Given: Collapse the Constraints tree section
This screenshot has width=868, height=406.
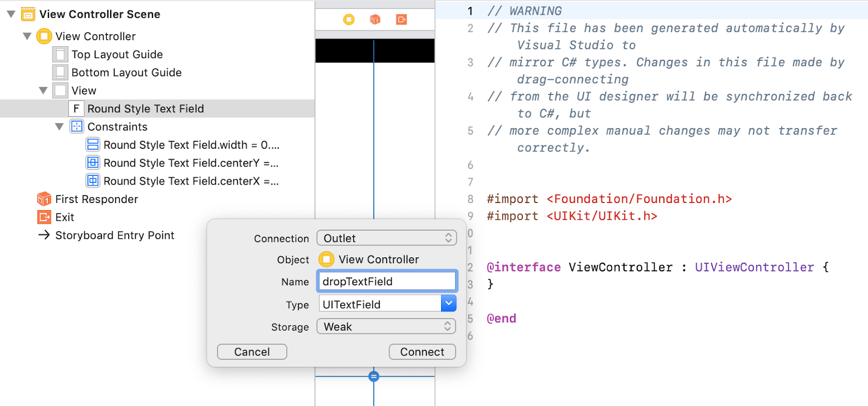Looking at the screenshot, I should pyautogui.click(x=60, y=126).
